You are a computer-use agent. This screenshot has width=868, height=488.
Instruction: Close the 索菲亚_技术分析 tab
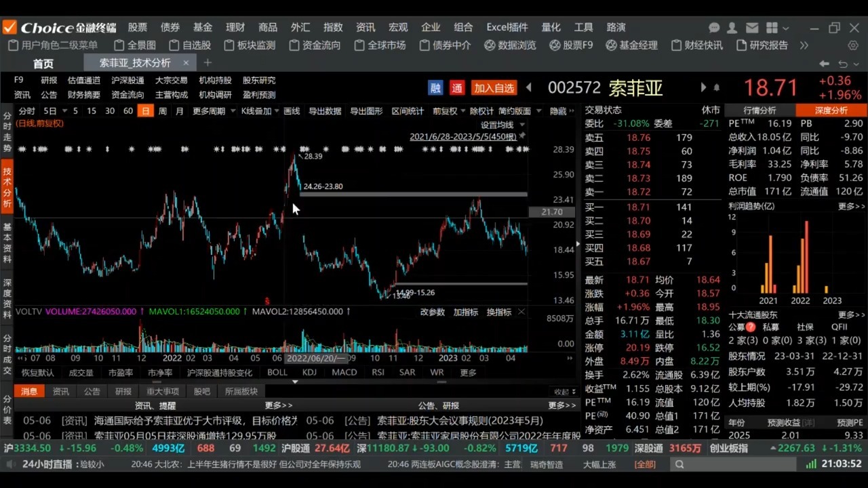(x=186, y=62)
